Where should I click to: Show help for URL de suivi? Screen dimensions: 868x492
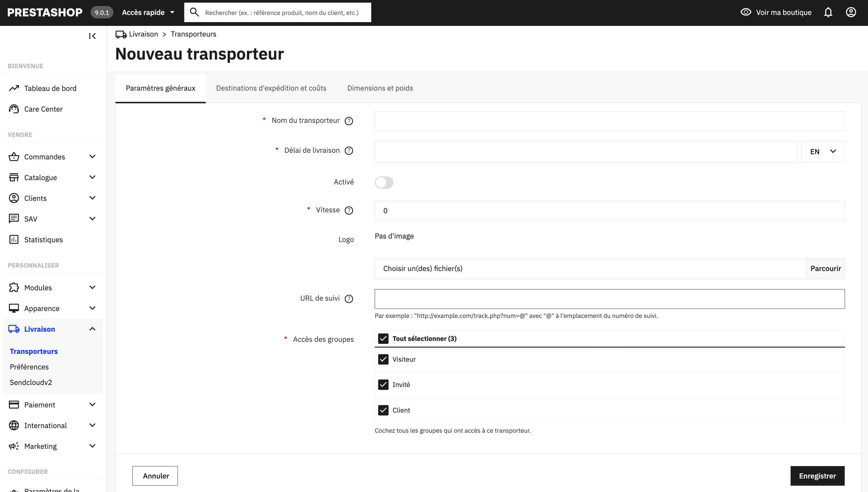click(349, 299)
